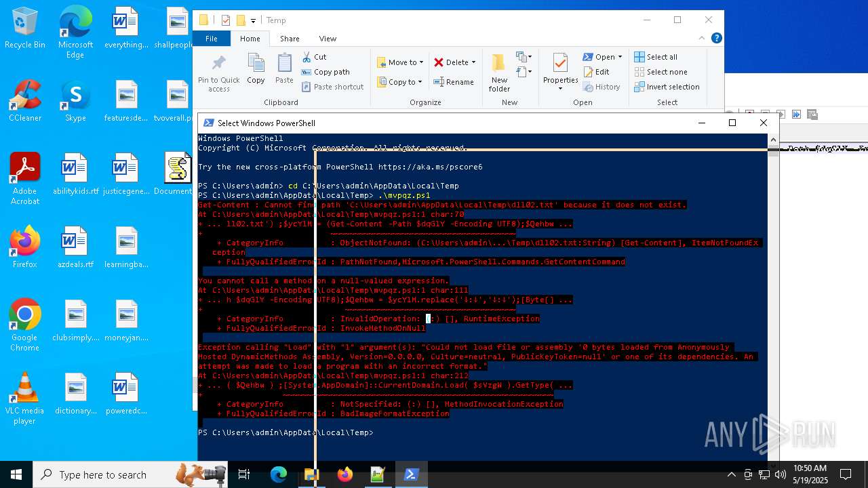Viewport: 868px width, 488px height.
Task: Open Microsoft Edge desktop shortcut
Action: coord(75,33)
